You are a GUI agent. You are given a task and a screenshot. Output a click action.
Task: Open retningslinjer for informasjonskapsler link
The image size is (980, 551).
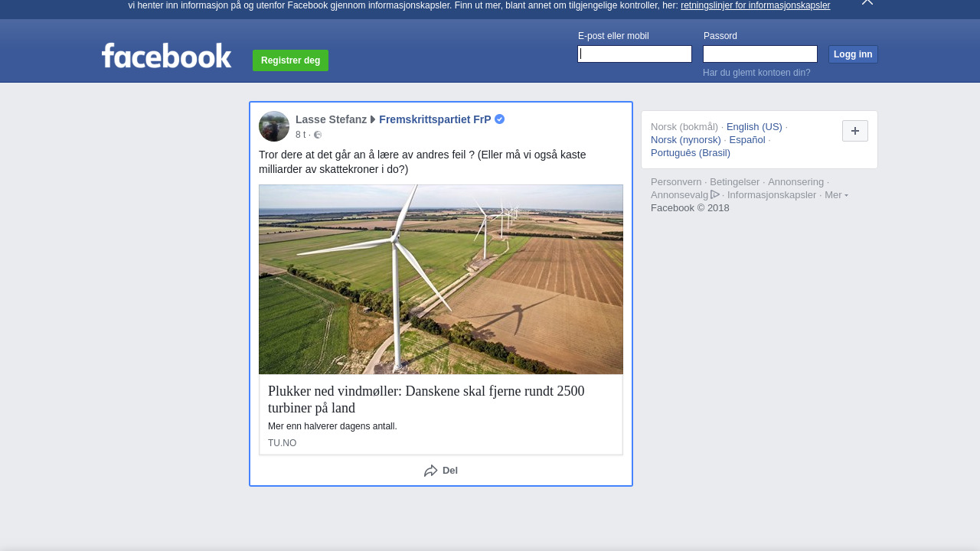click(755, 5)
